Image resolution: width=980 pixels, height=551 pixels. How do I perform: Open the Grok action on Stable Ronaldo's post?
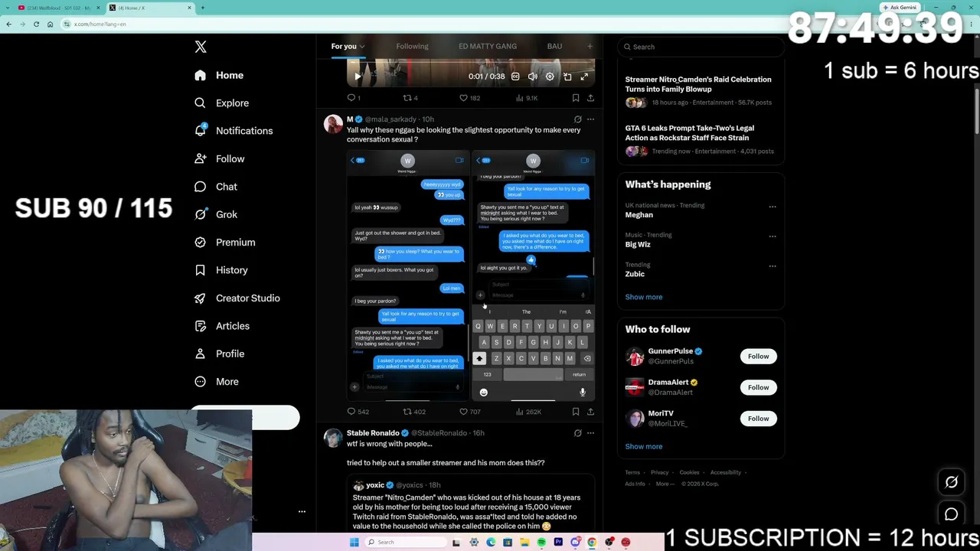point(578,433)
